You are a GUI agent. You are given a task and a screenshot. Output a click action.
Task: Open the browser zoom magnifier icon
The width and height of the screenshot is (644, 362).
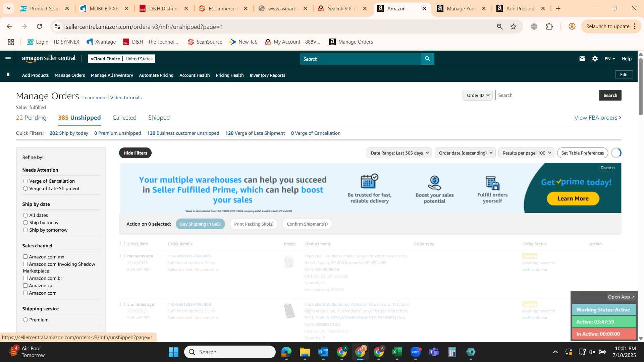(499, 26)
